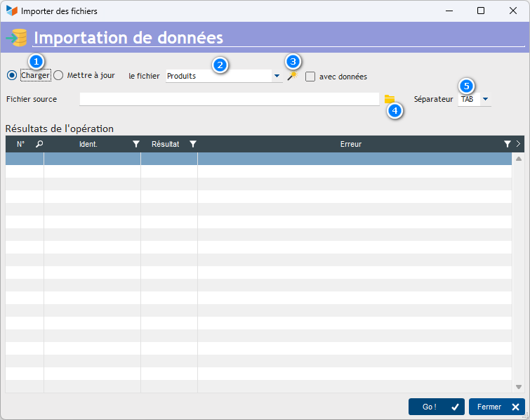Click the magic wand icon next to Produits

coord(291,77)
